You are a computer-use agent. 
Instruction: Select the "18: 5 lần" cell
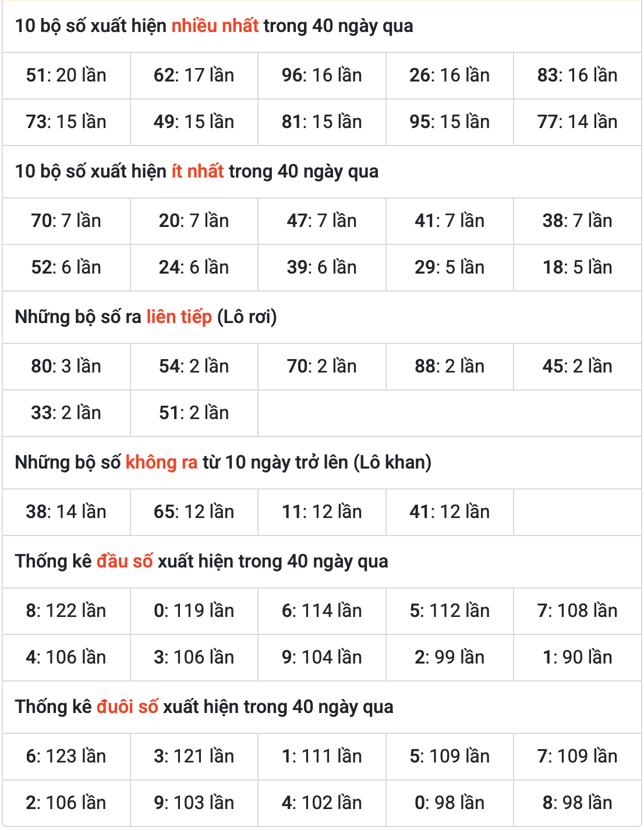(577, 268)
